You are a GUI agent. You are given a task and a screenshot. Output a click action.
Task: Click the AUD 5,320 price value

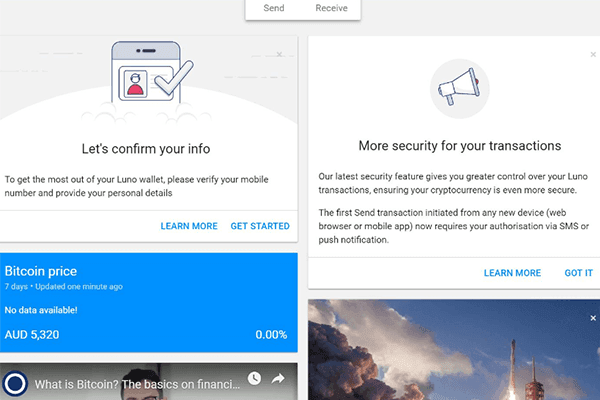pyautogui.click(x=32, y=335)
